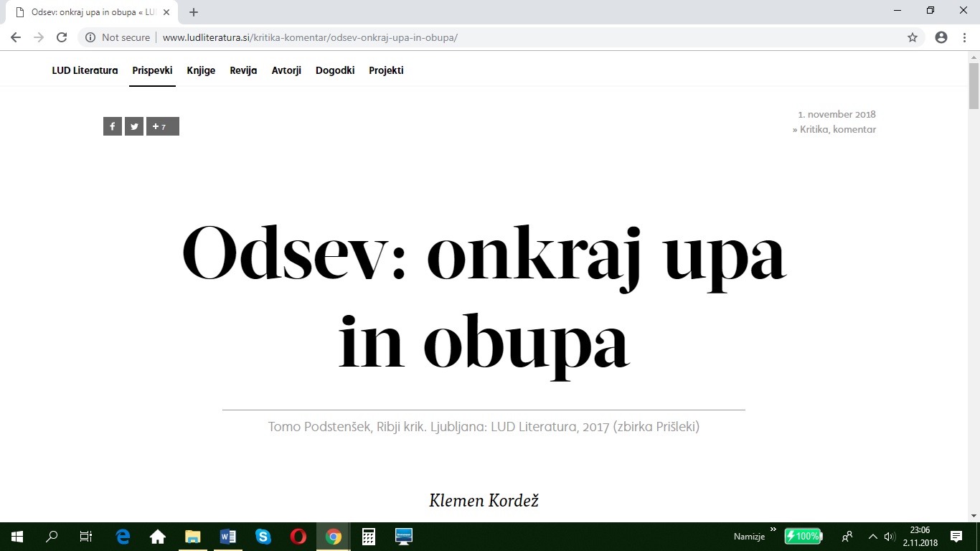
Task: Open the Kritika, komentar category link
Action: (837, 130)
